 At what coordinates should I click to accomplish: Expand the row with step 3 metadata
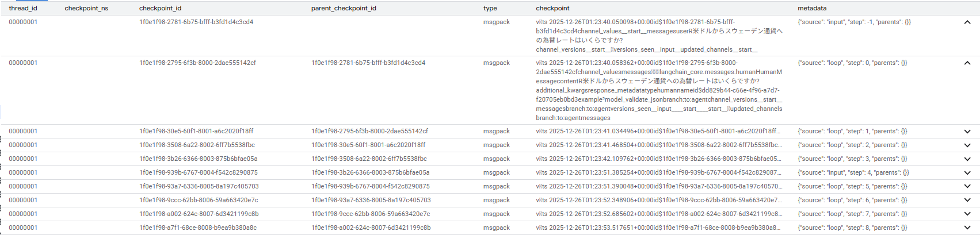tap(967, 159)
